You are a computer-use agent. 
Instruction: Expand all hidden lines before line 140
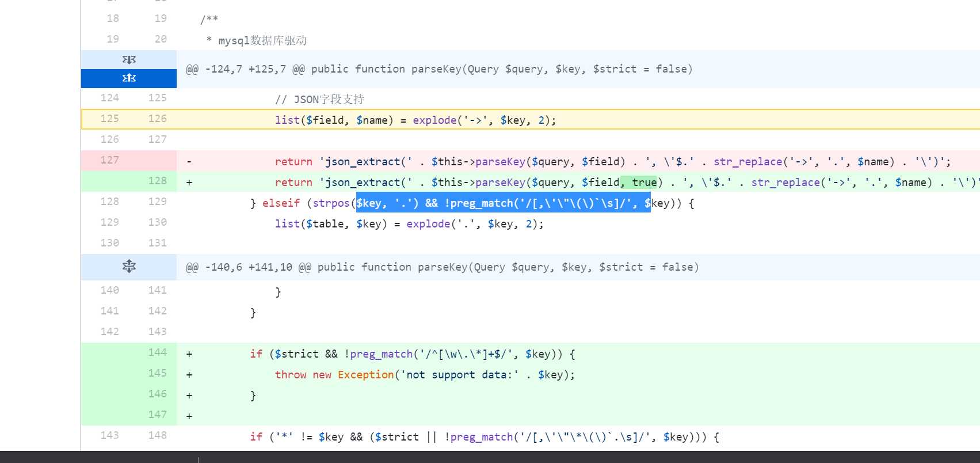click(x=129, y=267)
